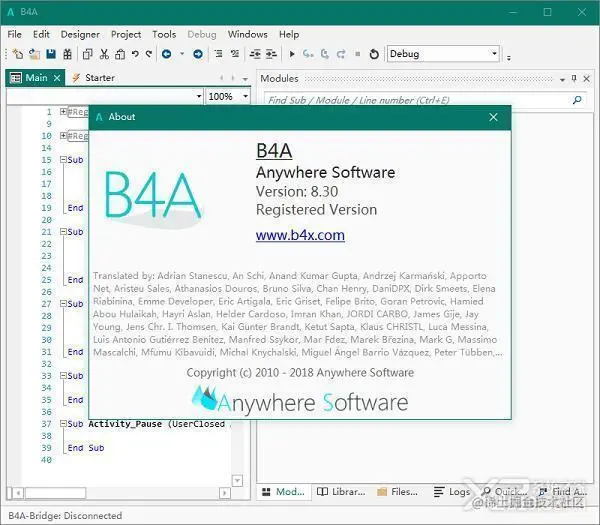The height and width of the screenshot is (525, 600).
Task: Switch to the Modules bottom tab
Action: coord(284,492)
